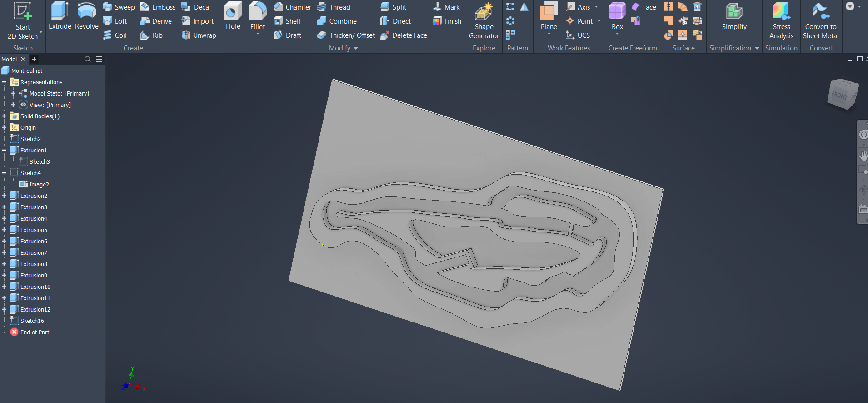Open Direct edit tool
Screen dimensions: 868x403
[395, 21]
